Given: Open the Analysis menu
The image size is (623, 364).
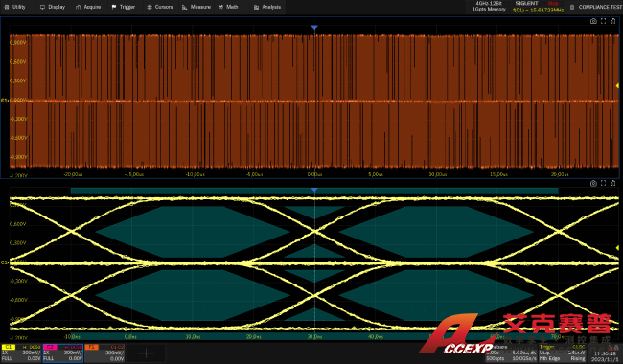Looking at the screenshot, I should (x=267, y=7).
